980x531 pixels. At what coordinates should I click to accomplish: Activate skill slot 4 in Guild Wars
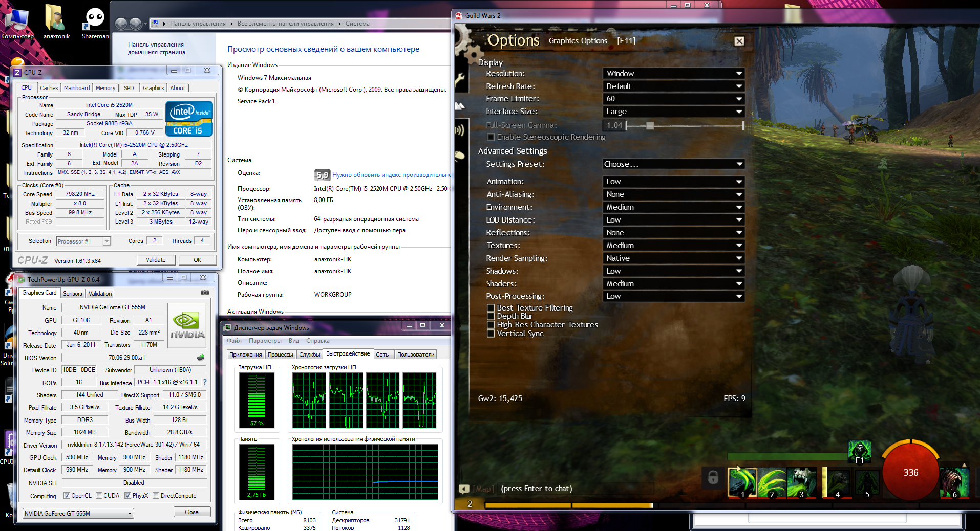coord(837,482)
